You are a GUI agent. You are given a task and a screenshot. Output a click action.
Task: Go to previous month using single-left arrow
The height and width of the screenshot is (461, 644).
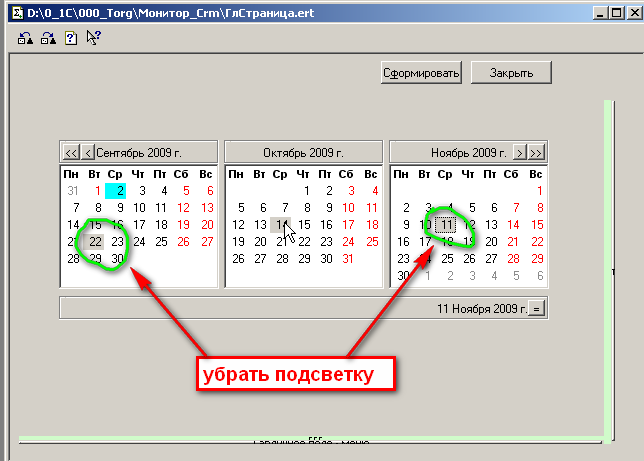(x=88, y=152)
